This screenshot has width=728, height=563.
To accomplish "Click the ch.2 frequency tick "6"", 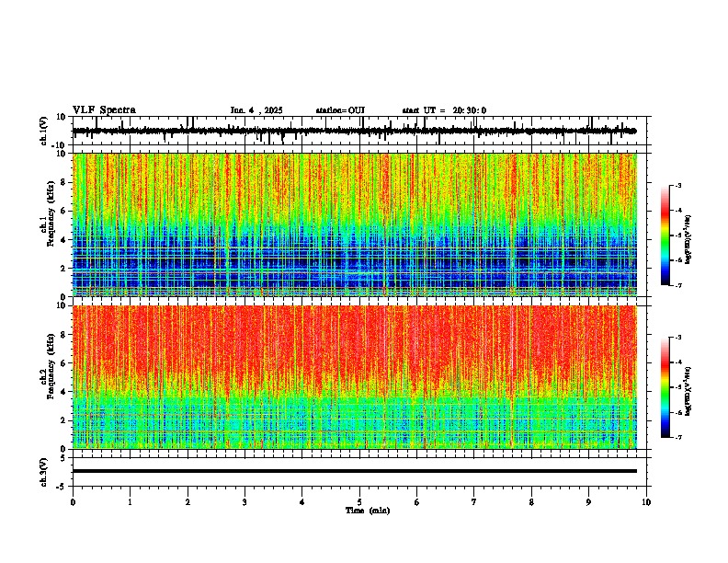I will pos(63,363).
